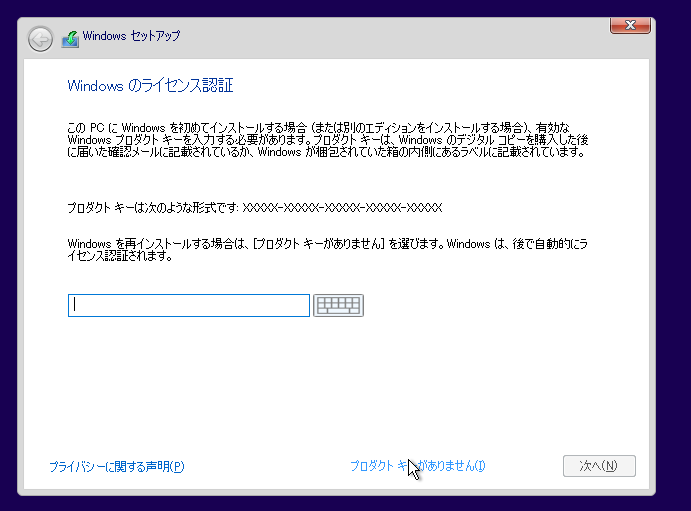Close the Windows セットアップ dialog

[x=630, y=26]
